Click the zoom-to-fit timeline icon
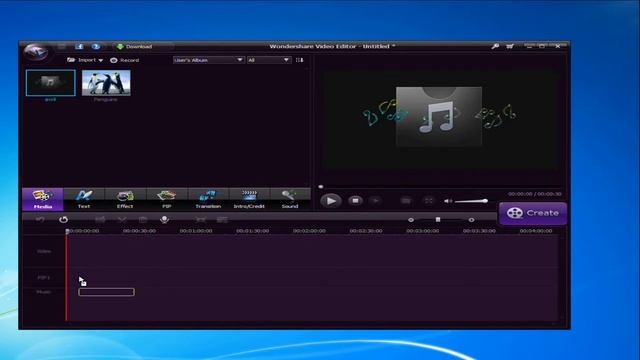The height and width of the screenshot is (360, 640). coord(200,220)
